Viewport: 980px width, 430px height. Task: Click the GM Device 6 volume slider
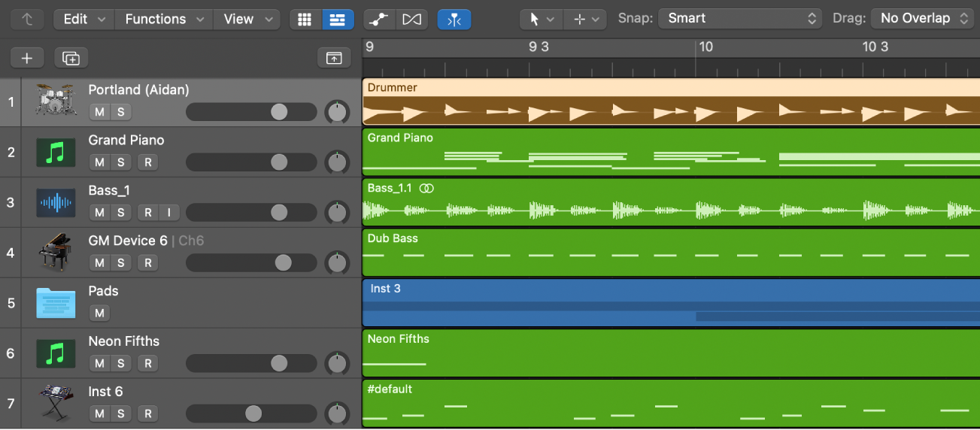[x=251, y=263]
